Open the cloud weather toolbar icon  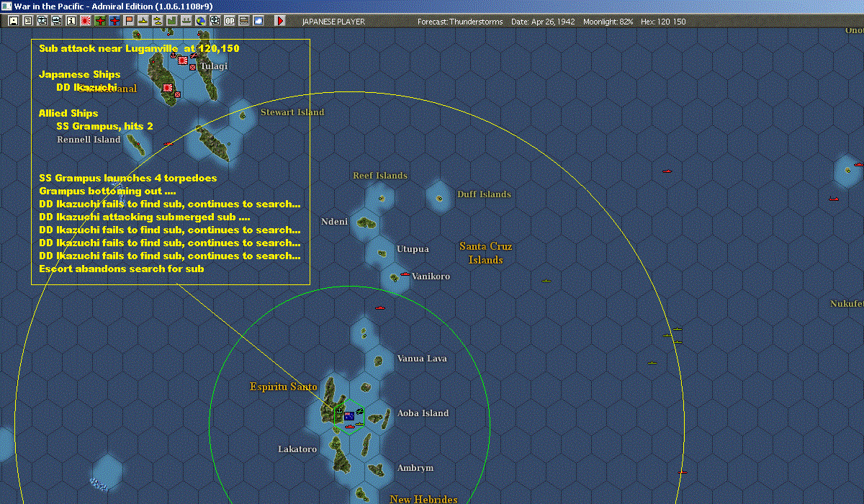pos(258,21)
